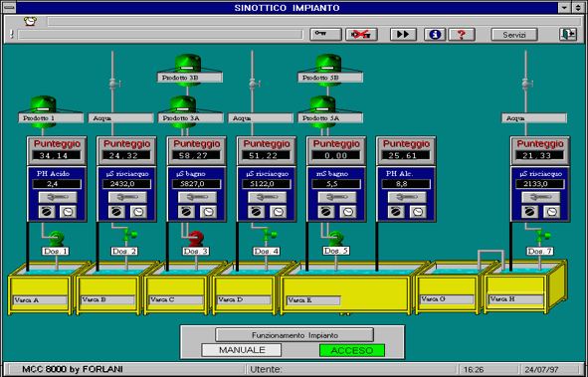The width and height of the screenshot is (588, 377).
Task: Click the Dos. 3 label
Action: (196, 251)
